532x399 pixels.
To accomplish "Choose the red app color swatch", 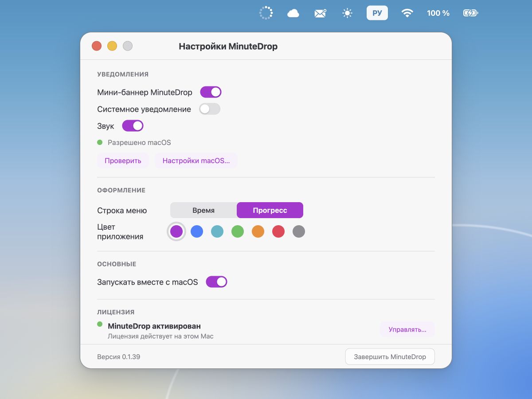I will [x=278, y=231].
